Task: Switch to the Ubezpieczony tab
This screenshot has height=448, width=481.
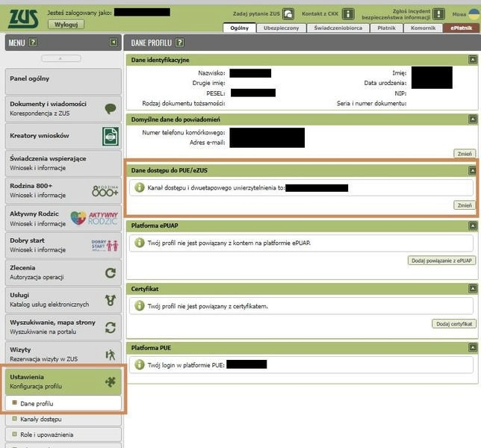Action: (x=282, y=28)
